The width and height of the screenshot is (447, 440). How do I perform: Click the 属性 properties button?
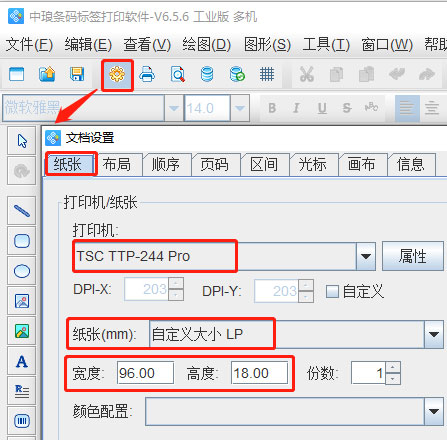pyautogui.click(x=413, y=256)
